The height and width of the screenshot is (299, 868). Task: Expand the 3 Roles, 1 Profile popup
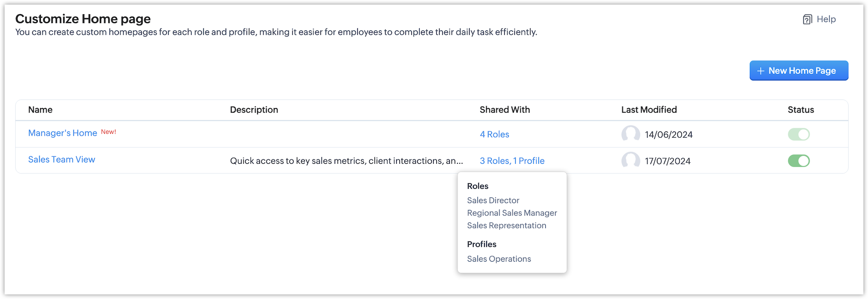(x=512, y=161)
